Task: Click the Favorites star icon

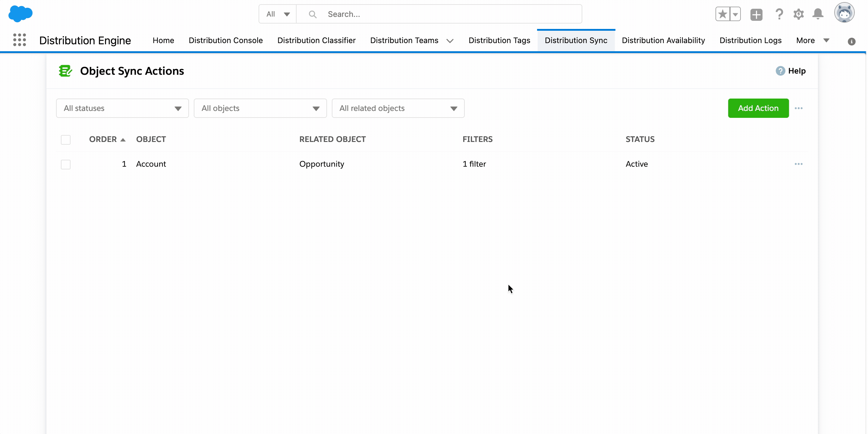Action: click(x=722, y=14)
